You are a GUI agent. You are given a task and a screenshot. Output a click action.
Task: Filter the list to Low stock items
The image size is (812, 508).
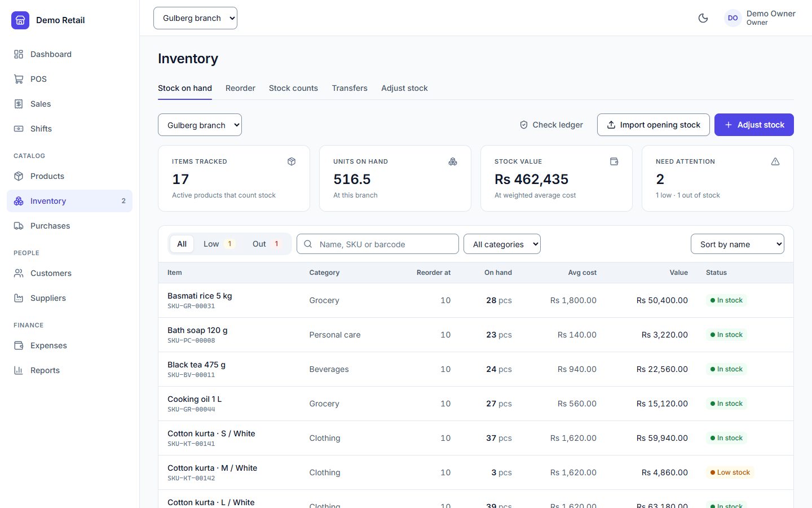point(219,244)
